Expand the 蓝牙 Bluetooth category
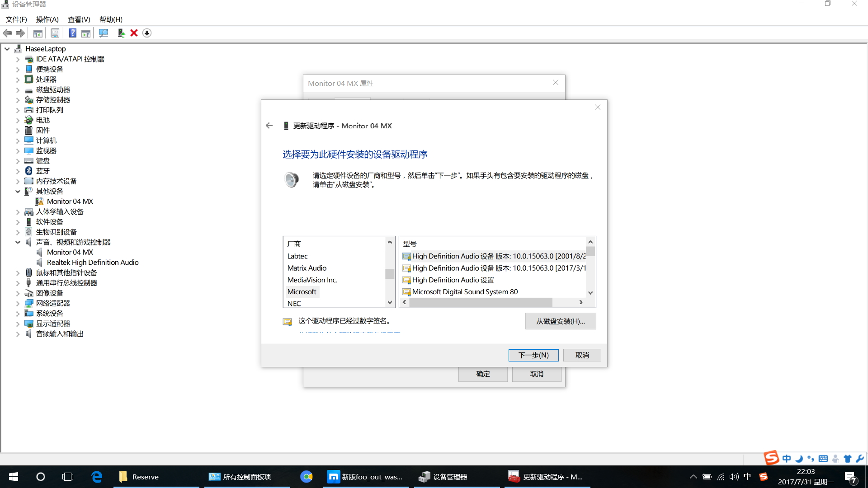 [18, 171]
